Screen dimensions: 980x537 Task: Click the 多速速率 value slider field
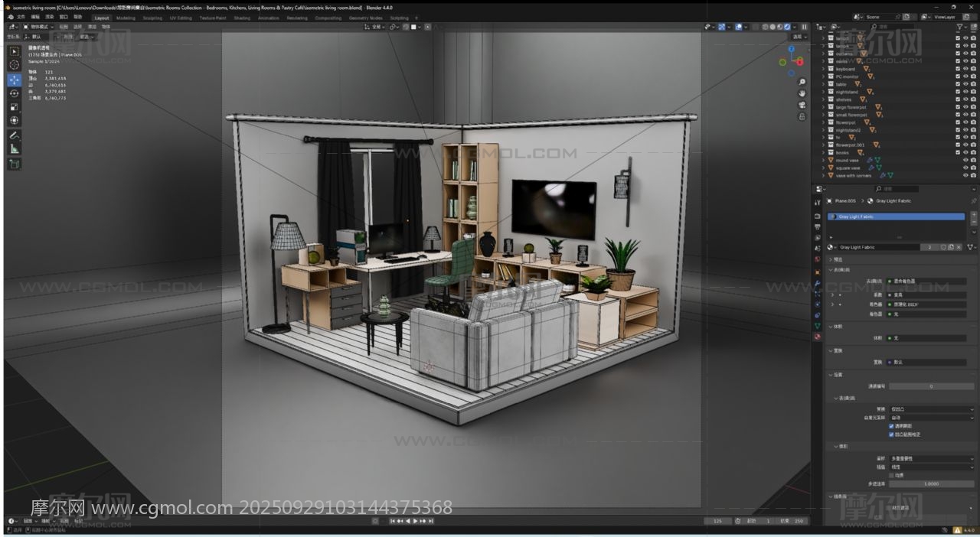[x=931, y=483]
